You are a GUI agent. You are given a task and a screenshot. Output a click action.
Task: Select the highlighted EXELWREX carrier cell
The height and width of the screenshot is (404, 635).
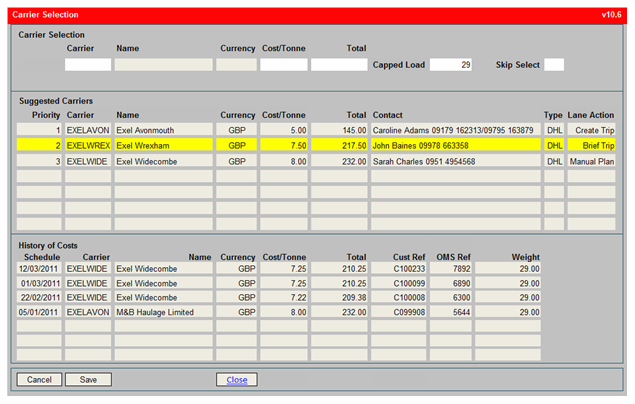pos(88,145)
